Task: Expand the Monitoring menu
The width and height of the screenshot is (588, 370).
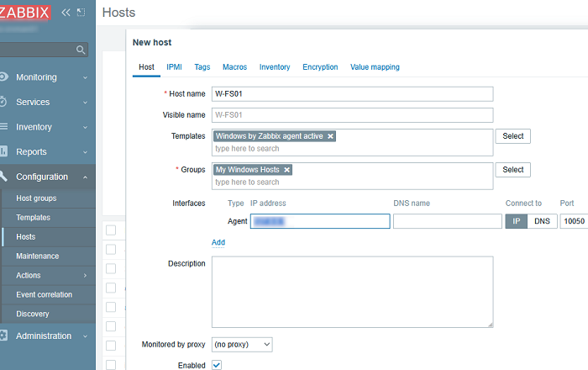Action: click(85, 77)
